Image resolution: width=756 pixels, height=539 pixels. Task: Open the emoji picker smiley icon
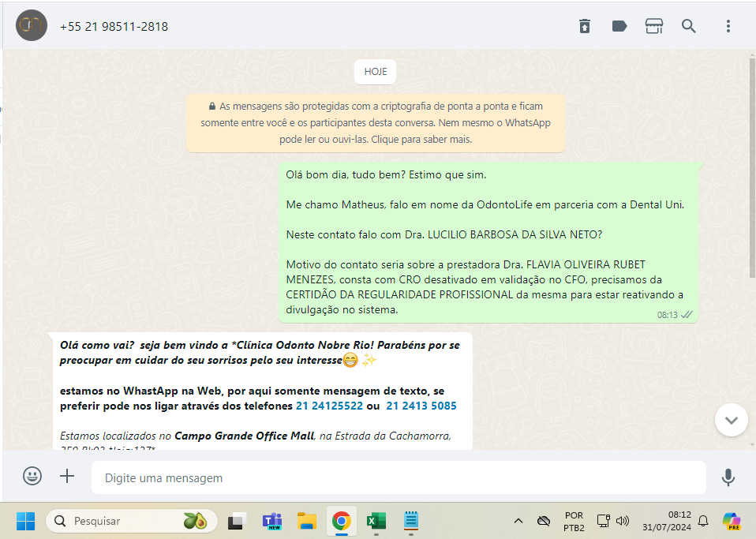32,477
